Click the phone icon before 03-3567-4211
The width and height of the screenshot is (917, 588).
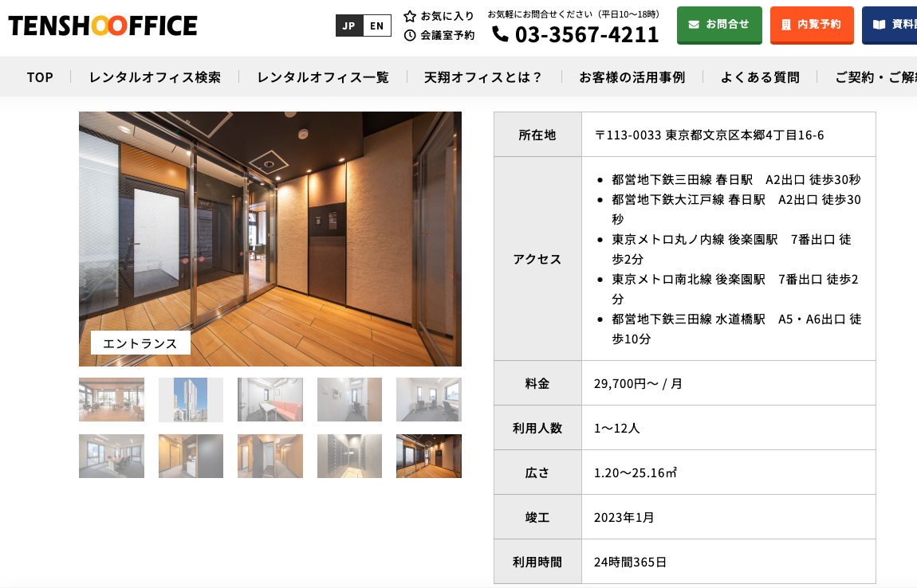pyautogui.click(x=500, y=33)
